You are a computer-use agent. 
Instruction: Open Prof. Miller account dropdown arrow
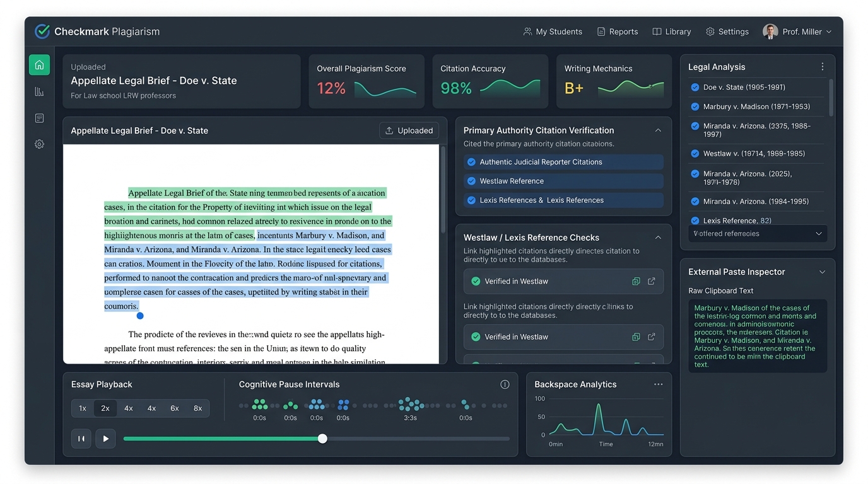(829, 32)
